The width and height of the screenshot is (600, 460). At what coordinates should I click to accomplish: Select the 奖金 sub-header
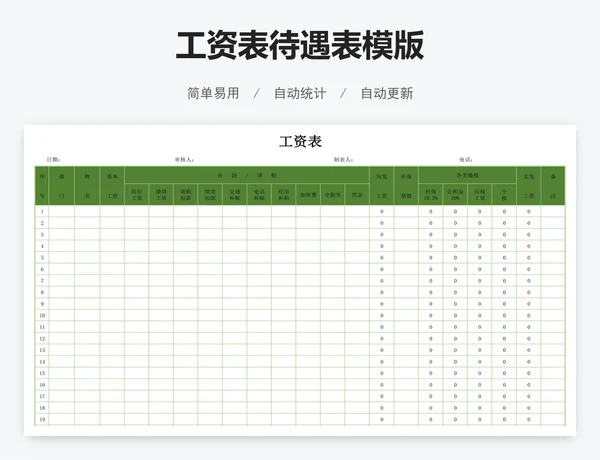[x=357, y=194]
